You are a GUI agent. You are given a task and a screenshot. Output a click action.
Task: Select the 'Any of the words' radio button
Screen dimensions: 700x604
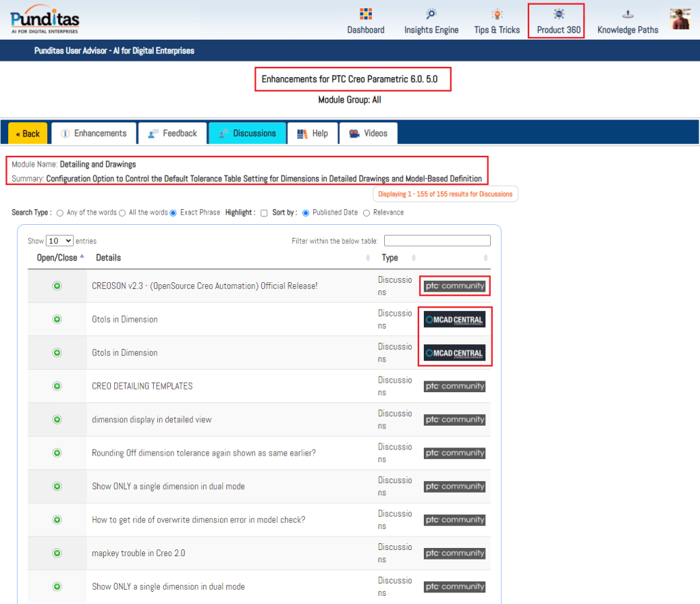(60, 213)
